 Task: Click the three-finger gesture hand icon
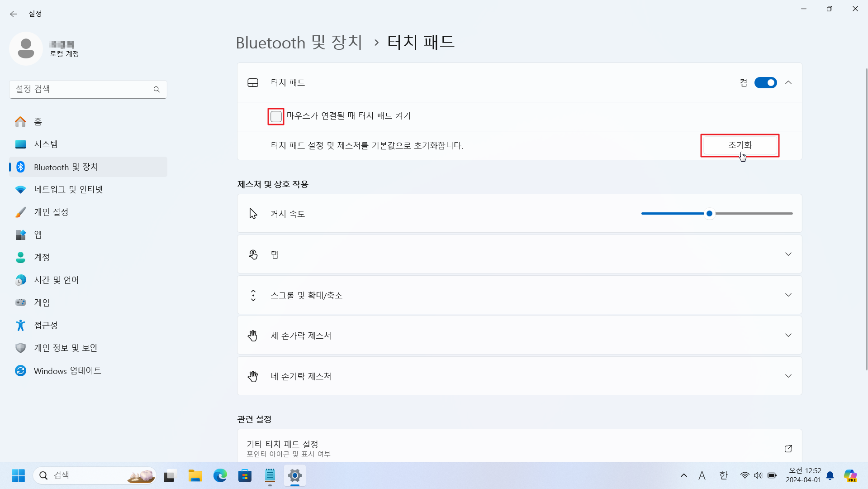[253, 336]
